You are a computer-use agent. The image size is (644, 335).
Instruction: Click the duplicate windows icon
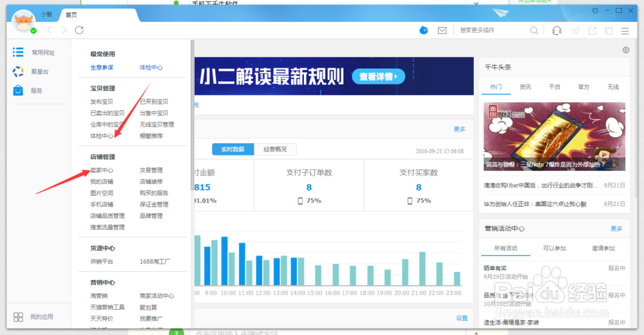[x=609, y=31]
